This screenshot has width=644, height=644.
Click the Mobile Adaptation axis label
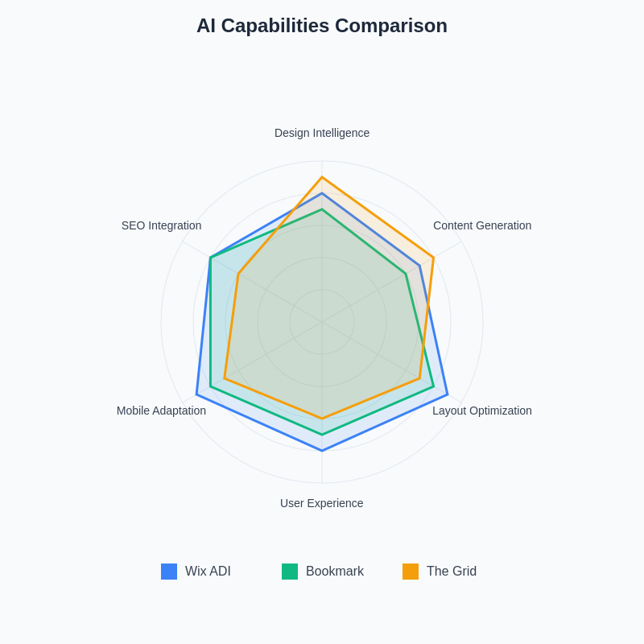161,411
